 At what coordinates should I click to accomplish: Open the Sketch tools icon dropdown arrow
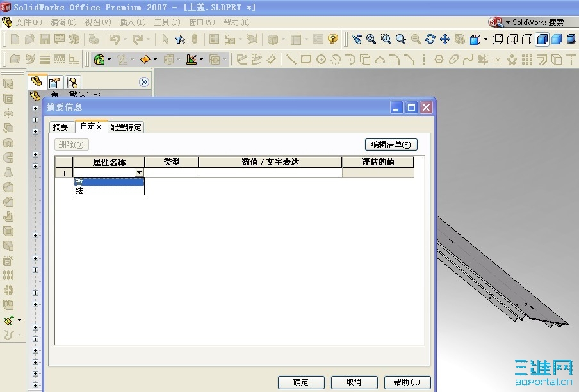(x=201, y=60)
